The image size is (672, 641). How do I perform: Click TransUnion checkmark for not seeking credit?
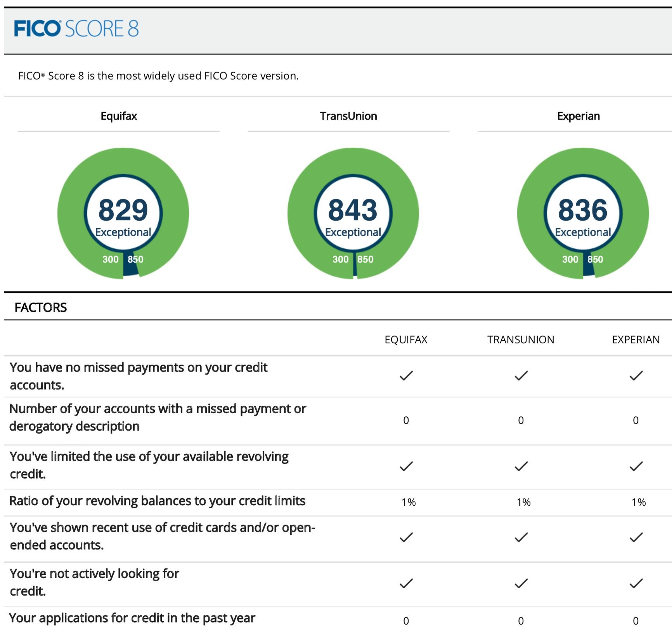[x=521, y=584]
